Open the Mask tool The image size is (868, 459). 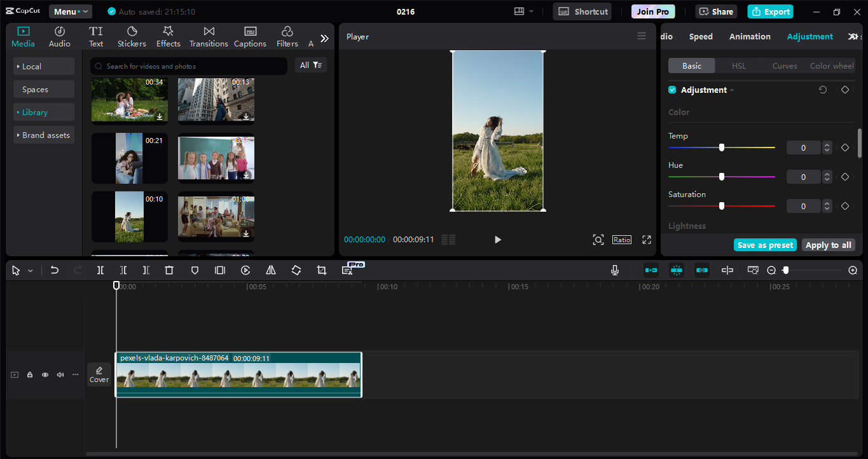(195, 270)
